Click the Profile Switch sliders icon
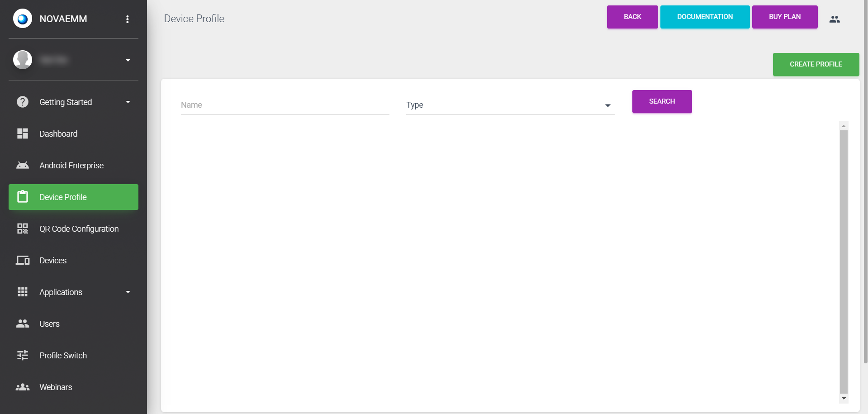The image size is (868, 414). [x=22, y=355]
